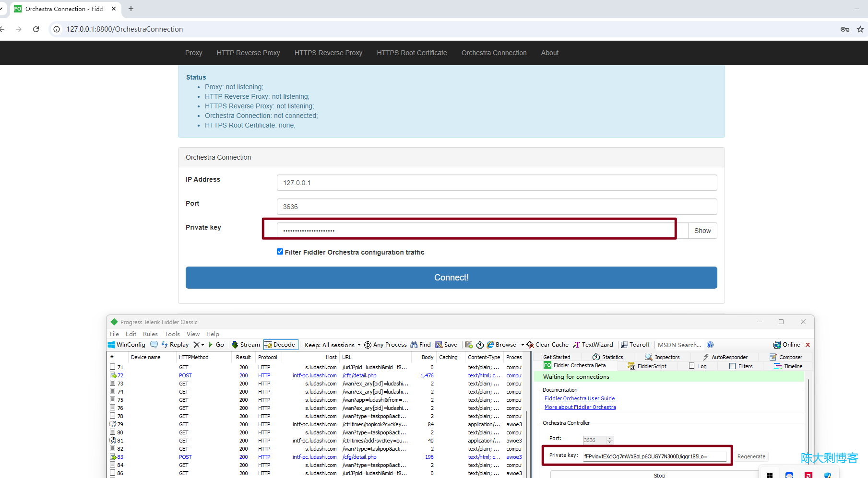Viewport: 868px width, 478px height.
Task: Click the Fiddler Private key text field
Action: click(x=655, y=456)
